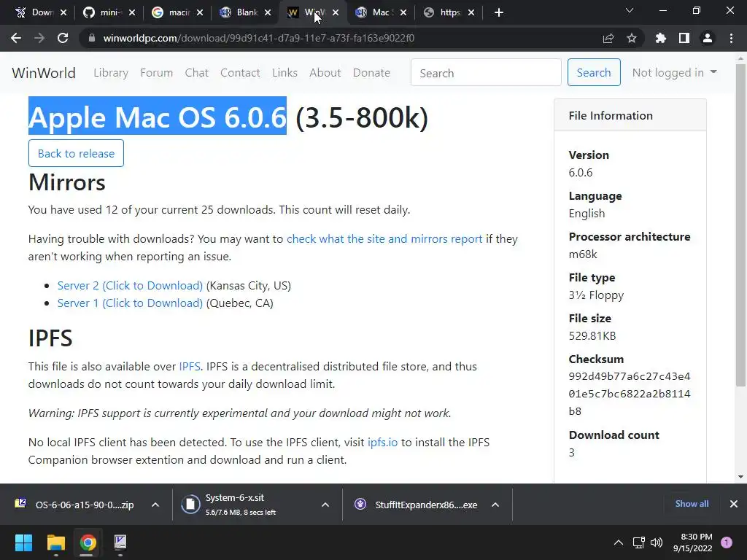Open the emulator app in taskbar
This screenshot has height=560, width=747.
[x=120, y=542]
